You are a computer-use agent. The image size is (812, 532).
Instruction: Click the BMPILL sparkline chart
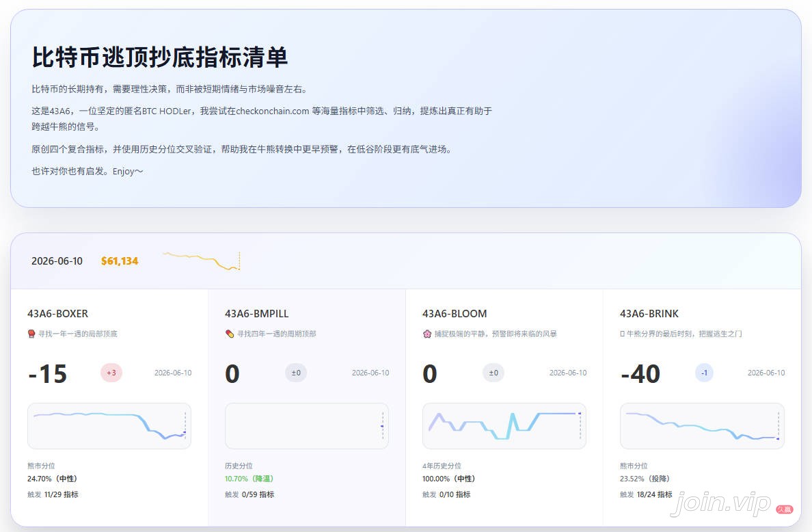[307, 426]
